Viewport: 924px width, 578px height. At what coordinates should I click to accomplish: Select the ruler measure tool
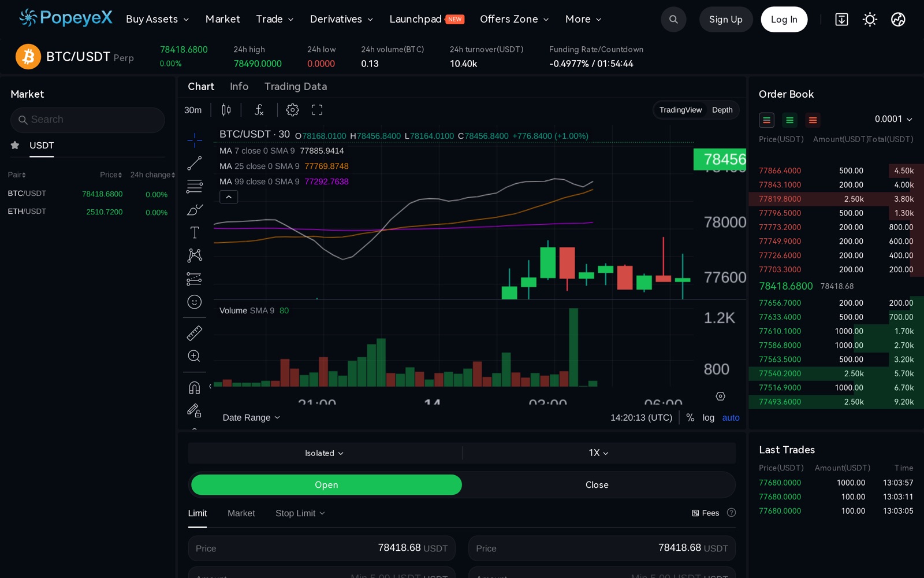tap(195, 333)
